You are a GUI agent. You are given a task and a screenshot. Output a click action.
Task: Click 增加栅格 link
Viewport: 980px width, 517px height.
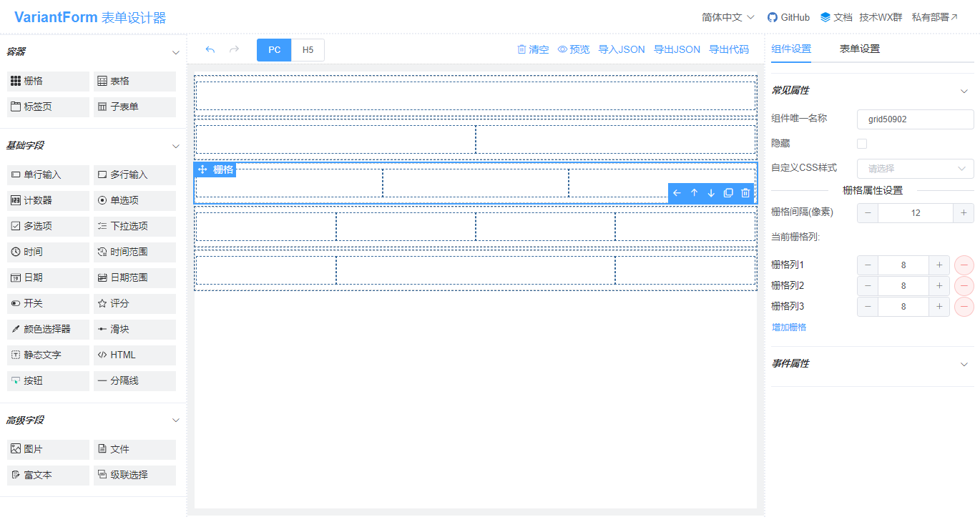coord(789,328)
